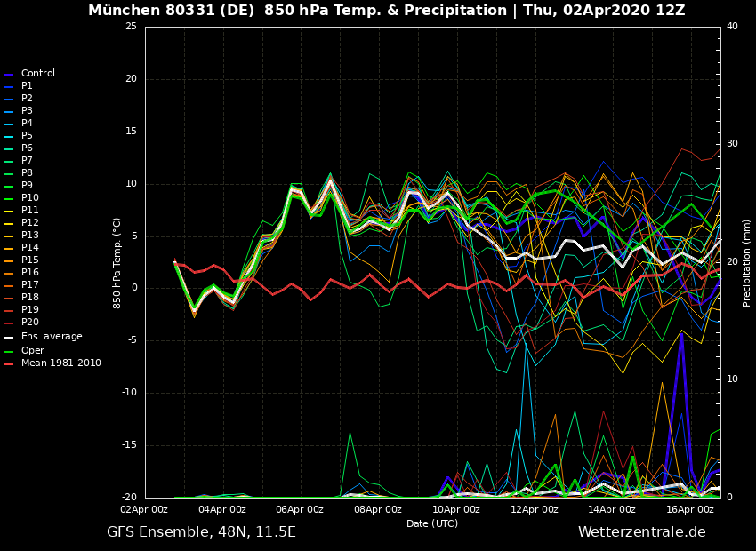The height and width of the screenshot is (551, 756).
Task: Click the Date (UTC) axis label
Action: [432, 524]
